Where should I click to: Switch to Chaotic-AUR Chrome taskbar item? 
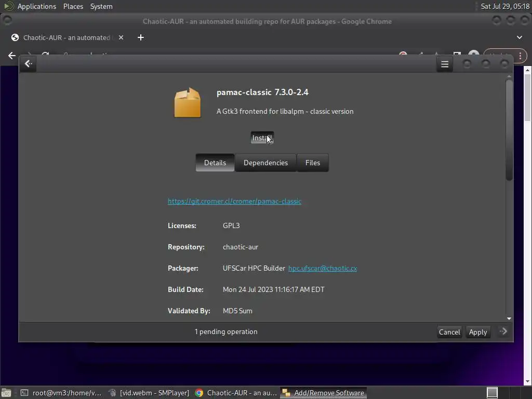pyautogui.click(x=236, y=393)
